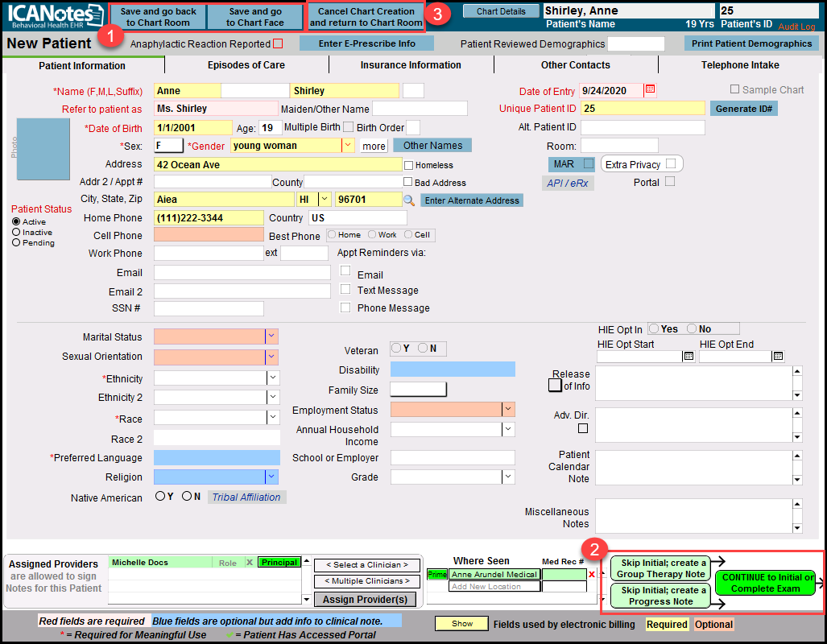Check the Anaphylactic Reaction Reported box

(278, 43)
